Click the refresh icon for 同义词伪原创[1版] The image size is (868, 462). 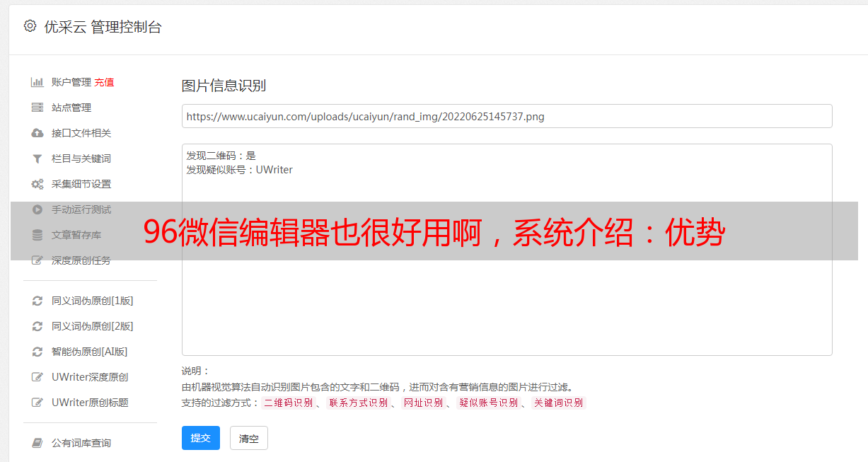pyautogui.click(x=37, y=301)
